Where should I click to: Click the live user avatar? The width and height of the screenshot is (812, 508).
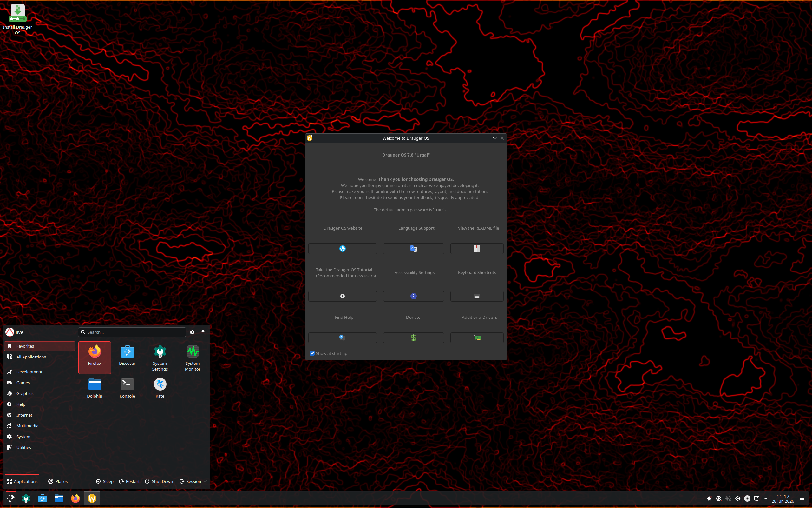(x=10, y=332)
